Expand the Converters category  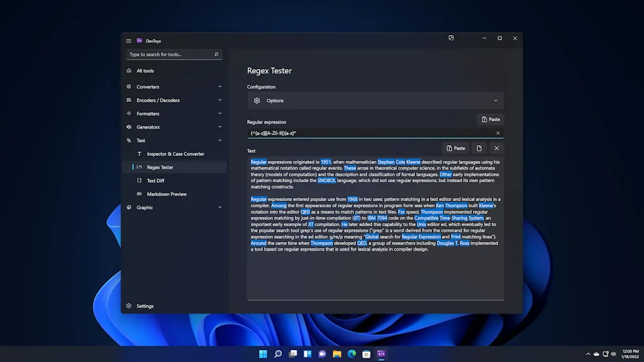pos(219,87)
